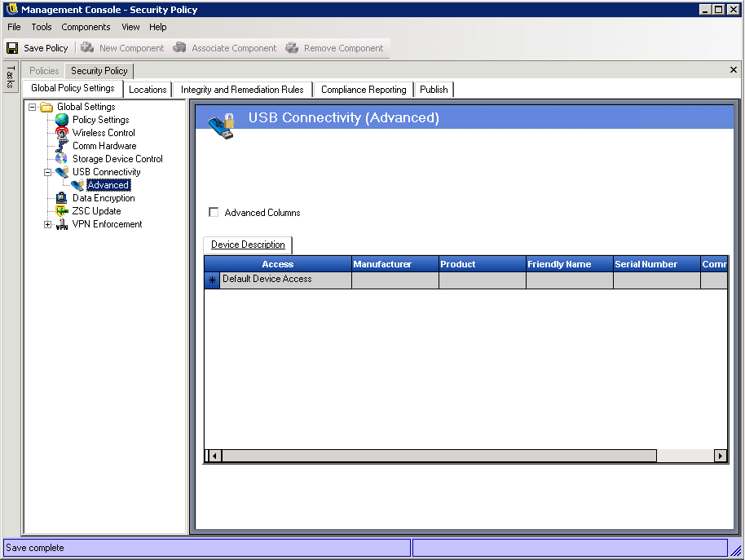This screenshot has height=560, width=745.
Task: Switch to the Policies tab
Action: point(44,71)
